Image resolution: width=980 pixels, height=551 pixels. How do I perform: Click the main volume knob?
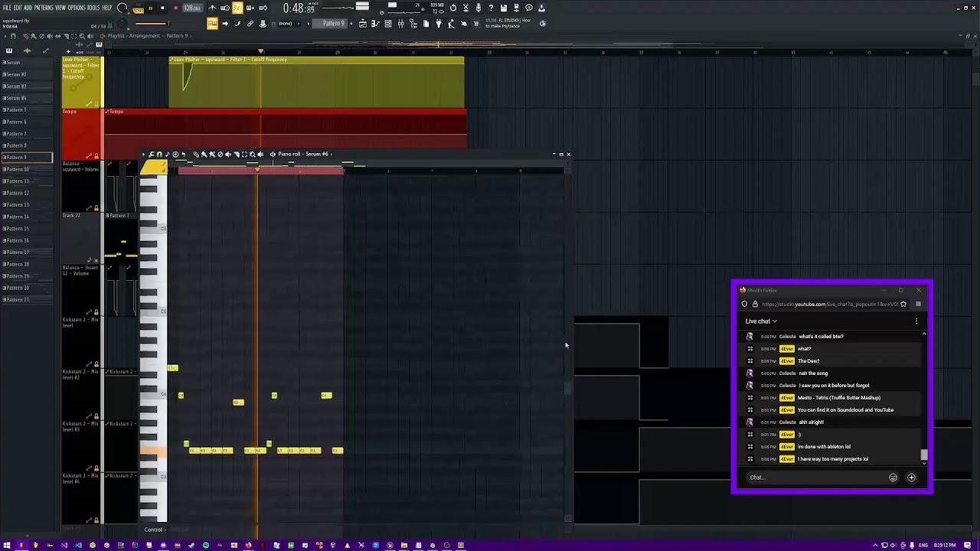[x=122, y=8]
